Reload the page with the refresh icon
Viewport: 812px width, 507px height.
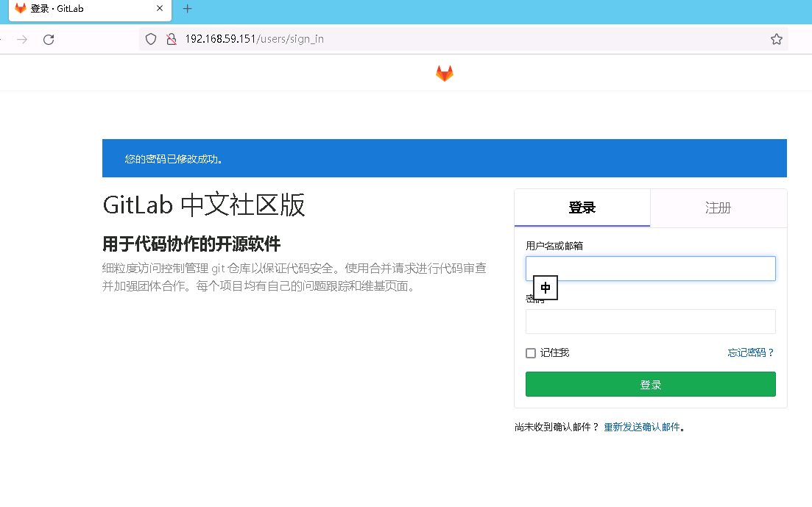[49, 39]
